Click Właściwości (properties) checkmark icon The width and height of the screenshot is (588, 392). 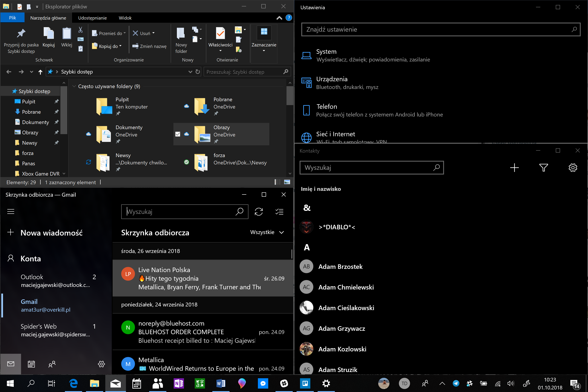220,33
